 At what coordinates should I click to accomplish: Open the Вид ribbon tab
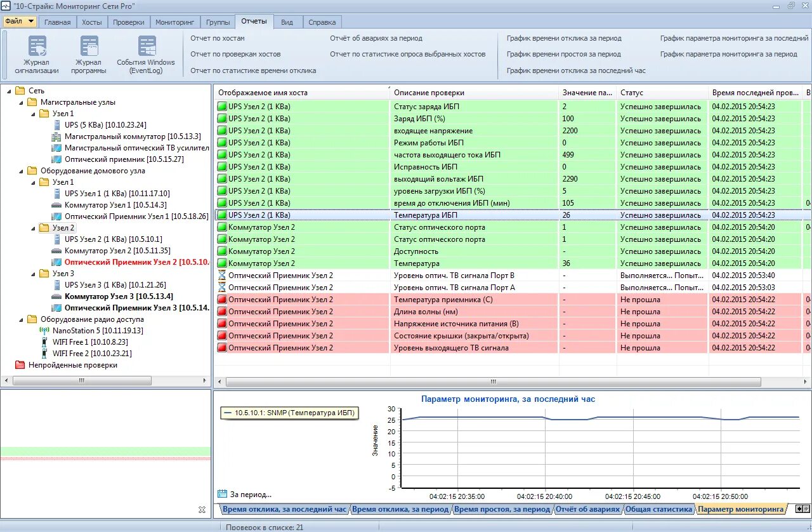point(287,22)
